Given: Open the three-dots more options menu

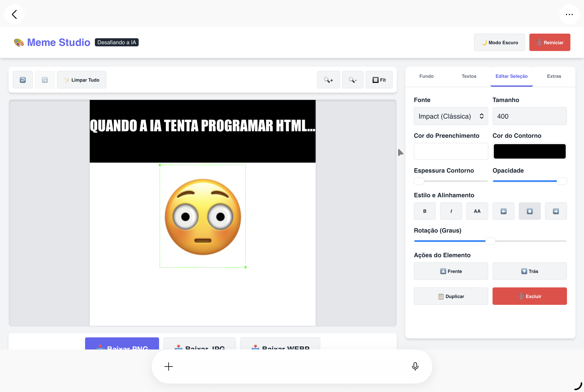Looking at the screenshot, I should [x=569, y=14].
